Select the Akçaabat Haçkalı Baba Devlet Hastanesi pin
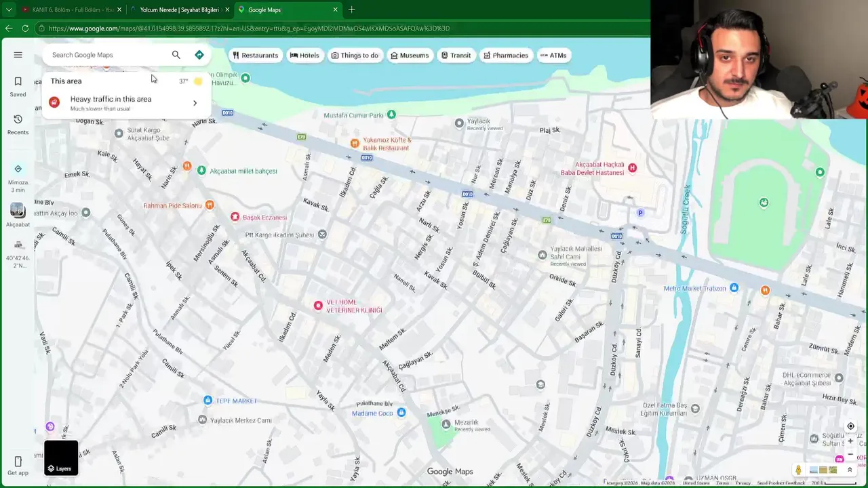 pyautogui.click(x=632, y=167)
